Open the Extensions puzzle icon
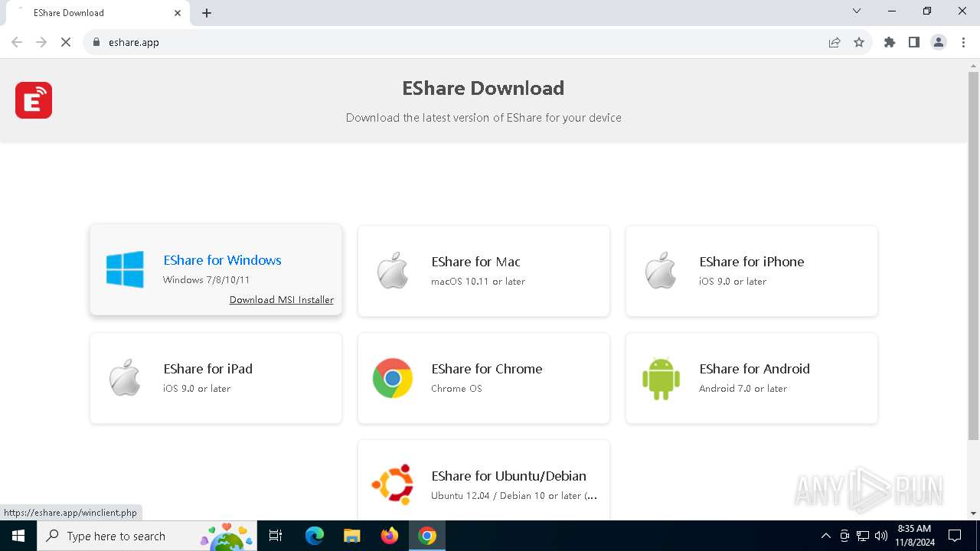 [890, 42]
